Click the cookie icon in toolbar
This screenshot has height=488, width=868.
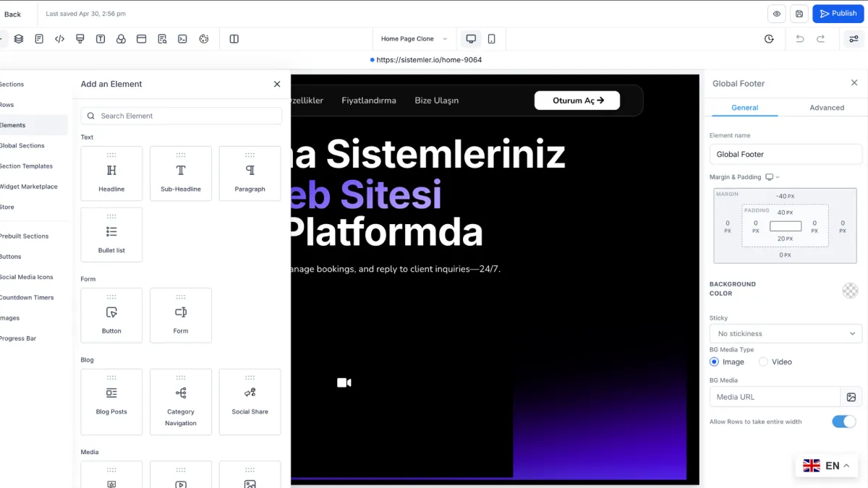point(204,39)
